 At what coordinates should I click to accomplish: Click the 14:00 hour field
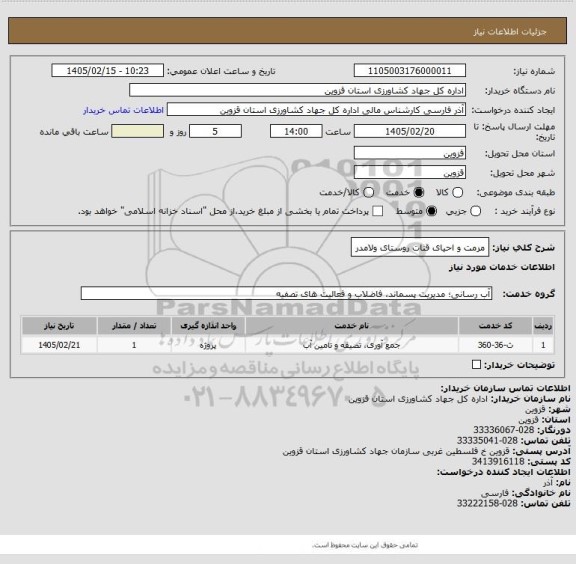pyautogui.click(x=296, y=131)
